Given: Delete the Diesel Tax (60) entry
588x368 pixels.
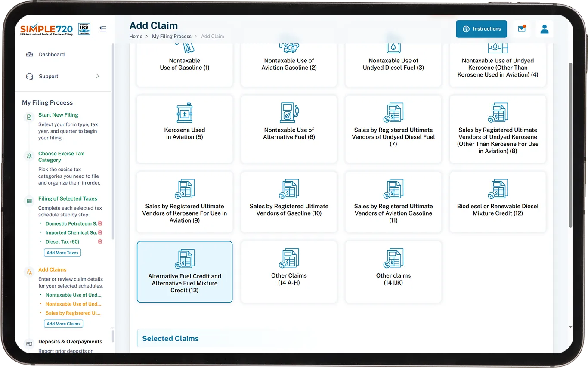Looking at the screenshot, I should pos(100,241).
